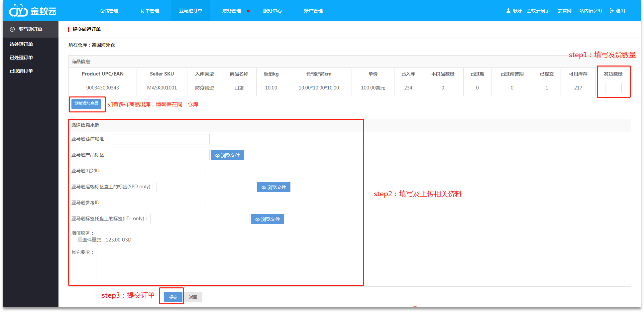Click the user profile icon beside 您好
This screenshot has height=312, width=644.
click(508, 11)
